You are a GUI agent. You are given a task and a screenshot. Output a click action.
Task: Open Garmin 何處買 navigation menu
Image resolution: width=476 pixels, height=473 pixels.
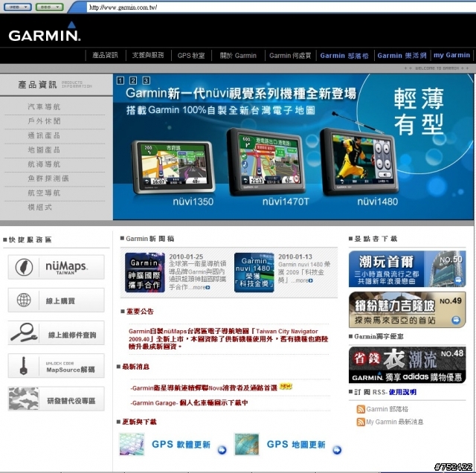(290, 56)
